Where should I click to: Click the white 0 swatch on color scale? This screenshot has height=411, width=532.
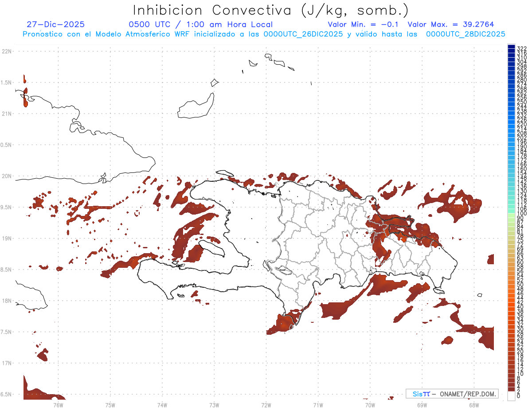click(x=511, y=396)
